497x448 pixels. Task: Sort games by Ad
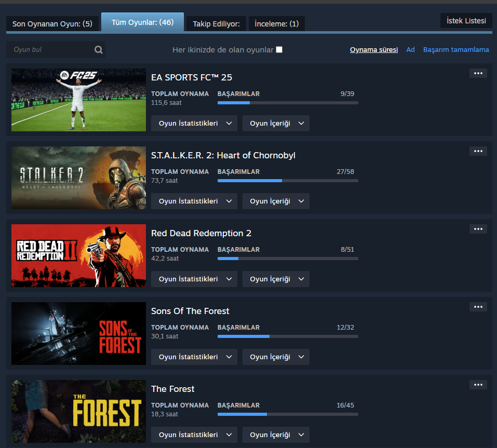tap(410, 50)
